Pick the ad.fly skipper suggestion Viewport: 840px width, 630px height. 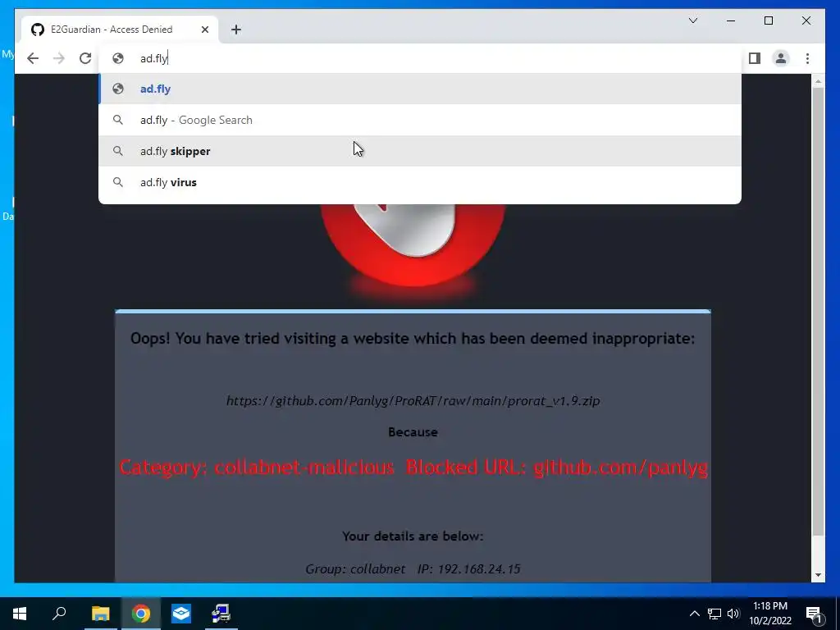(420, 151)
